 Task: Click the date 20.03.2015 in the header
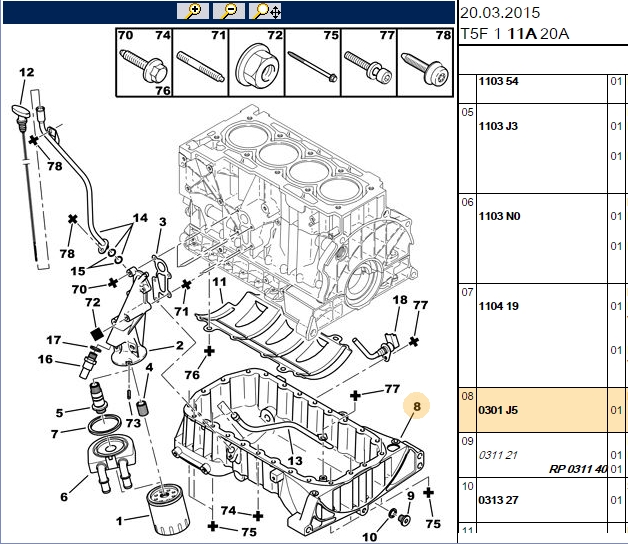click(500, 13)
